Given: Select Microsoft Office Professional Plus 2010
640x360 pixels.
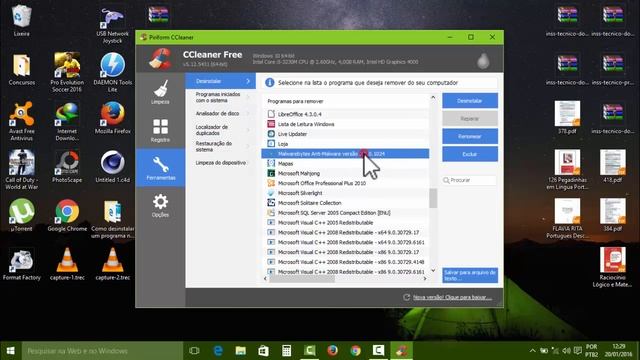Looking at the screenshot, I should pos(345,183).
